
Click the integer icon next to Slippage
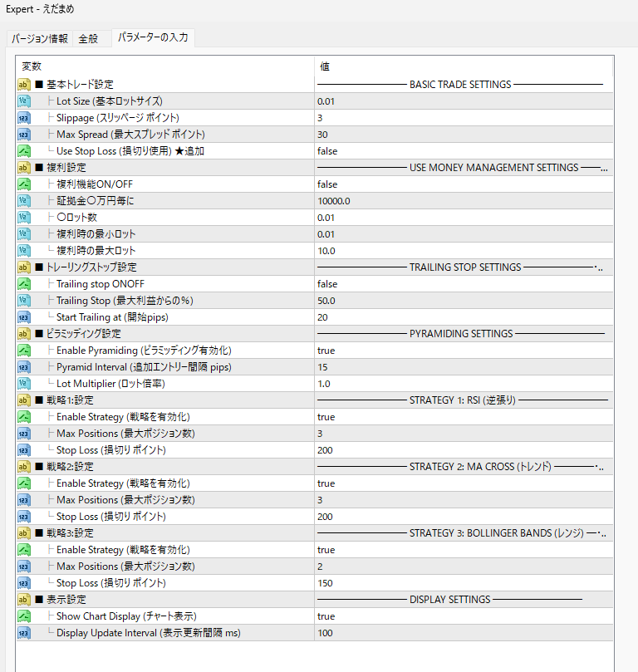coord(24,118)
